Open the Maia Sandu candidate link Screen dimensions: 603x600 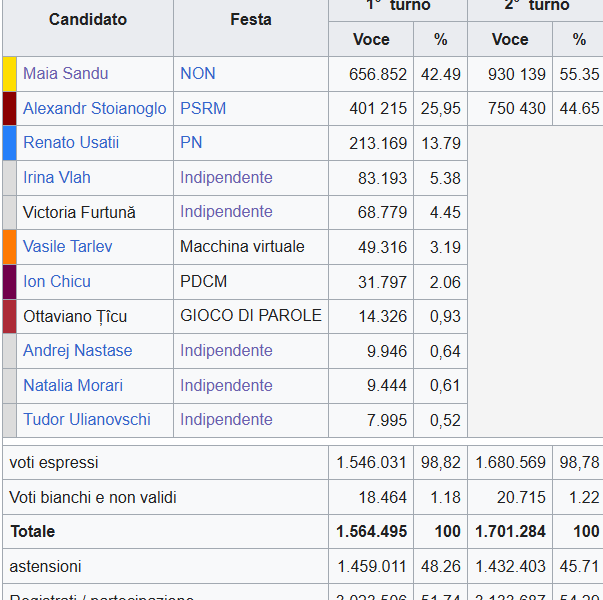[65, 74]
